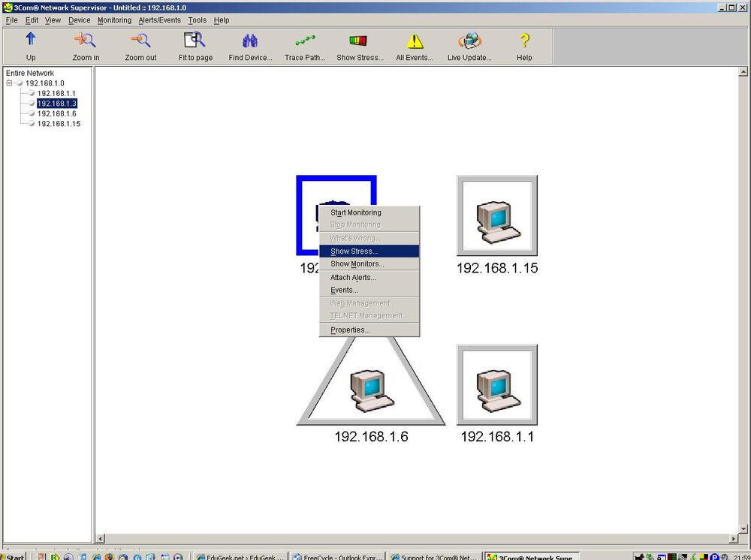Click 3Com Network Supervisor taskbar button
The width and height of the screenshot is (751, 560).
[x=531, y=556]
